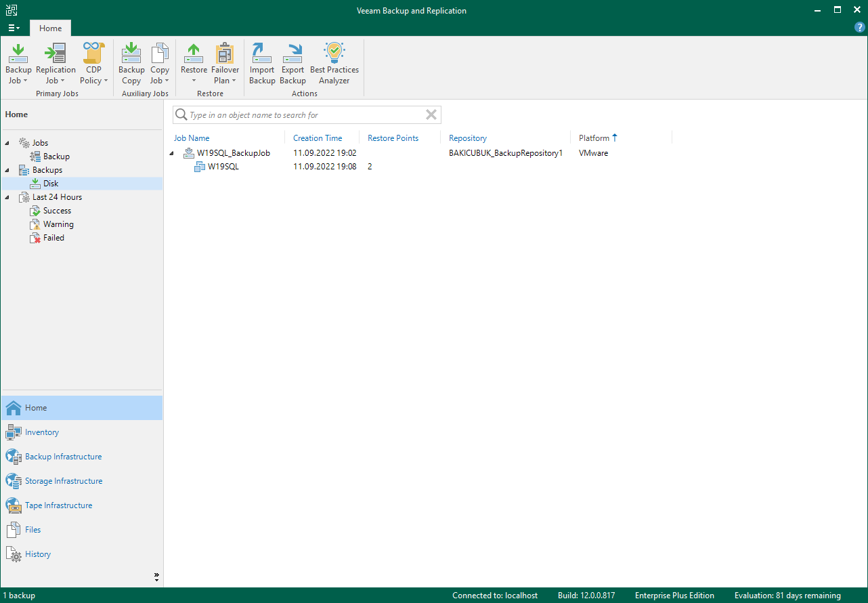Click the Export Backup icon
This screenshot has height=603, width=868.
point(292,53)
